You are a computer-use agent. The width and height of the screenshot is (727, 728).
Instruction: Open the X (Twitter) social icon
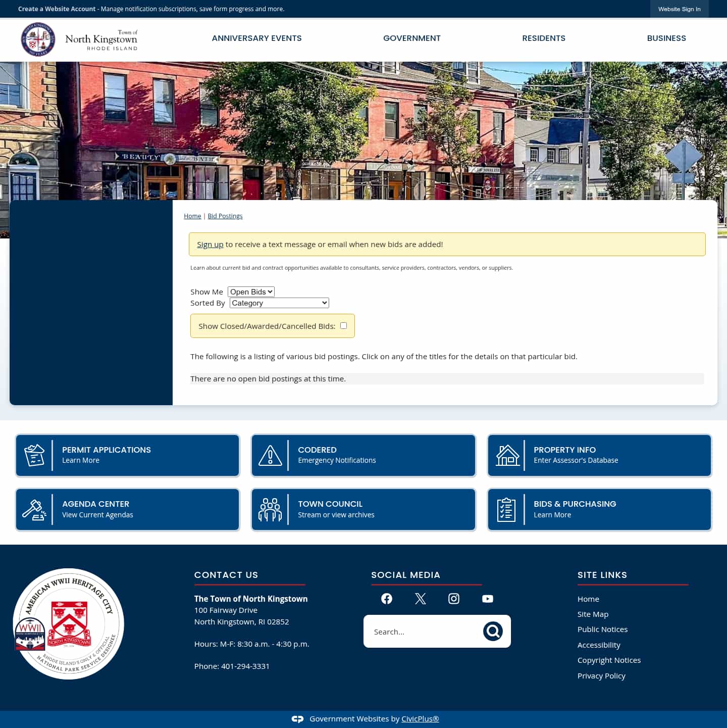pos(420,599)
